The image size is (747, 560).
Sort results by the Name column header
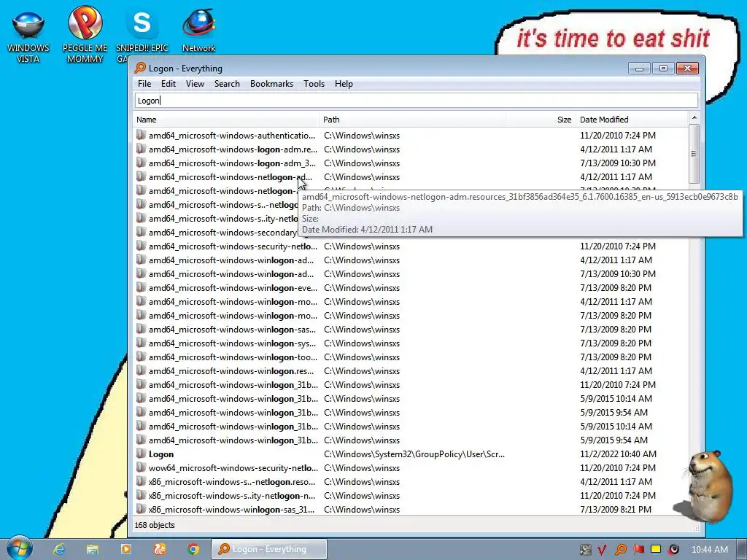pos(226,120)
